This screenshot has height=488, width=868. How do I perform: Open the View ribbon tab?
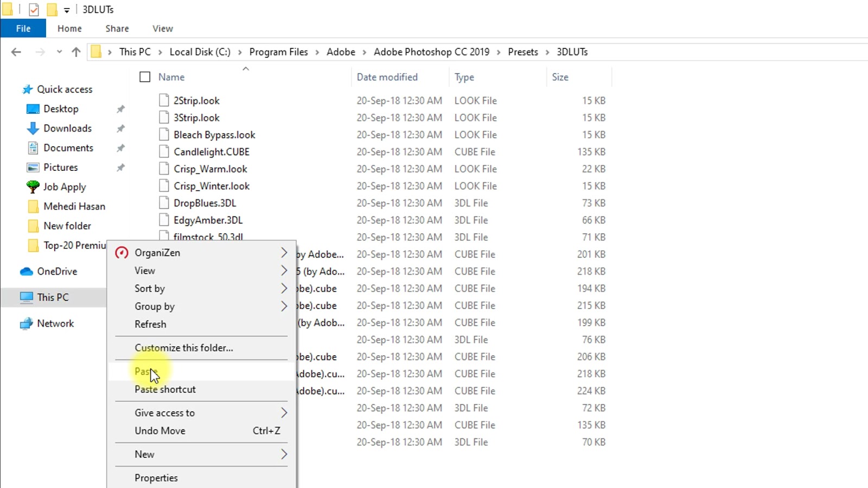point(163,28)
